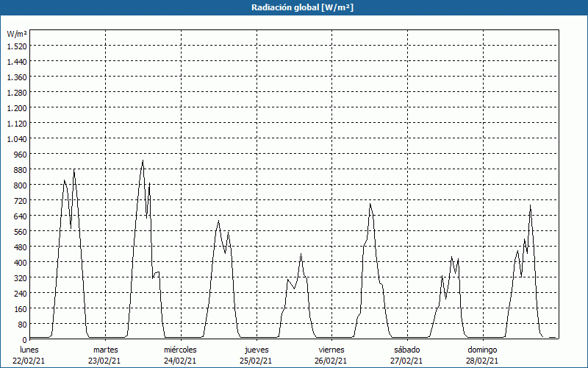Click the 320 y-axis value
Image resolution: width=588 pixels, height=368 pixels.
(21, 278)
